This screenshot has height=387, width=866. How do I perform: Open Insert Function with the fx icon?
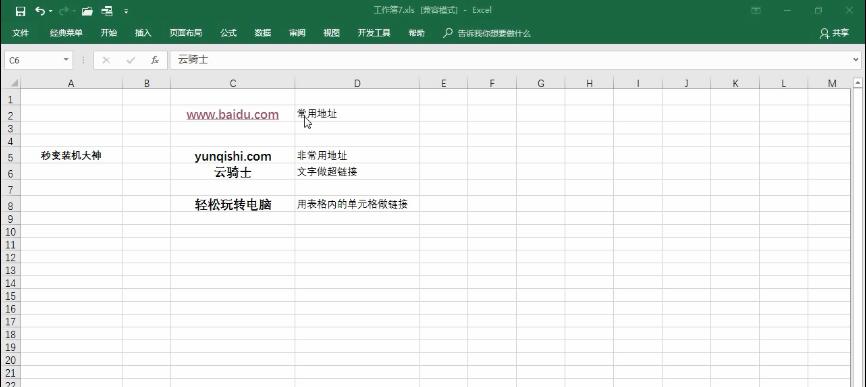pyautogui.click(x=155, y=60)
